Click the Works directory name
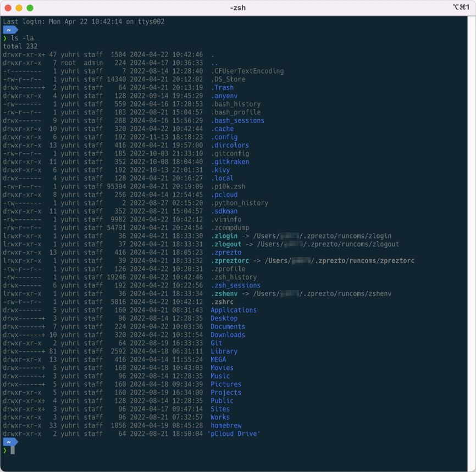 [x=220, y=418]
